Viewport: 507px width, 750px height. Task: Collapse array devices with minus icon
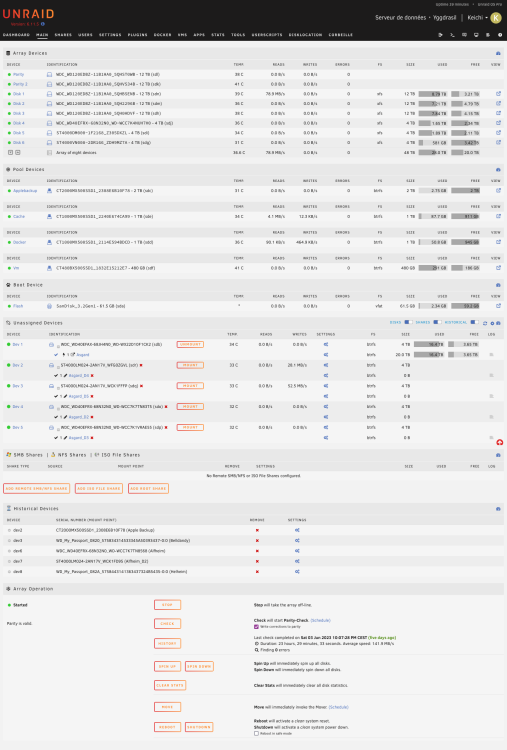(18, 152)
